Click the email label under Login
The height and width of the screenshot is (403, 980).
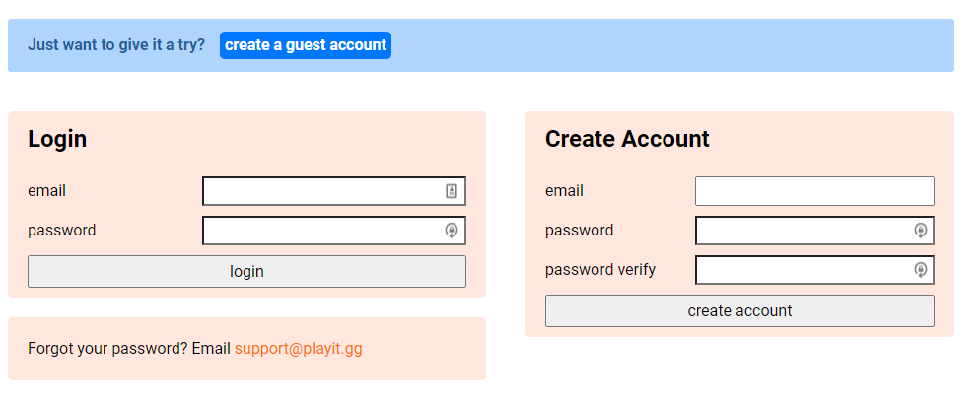46,191
